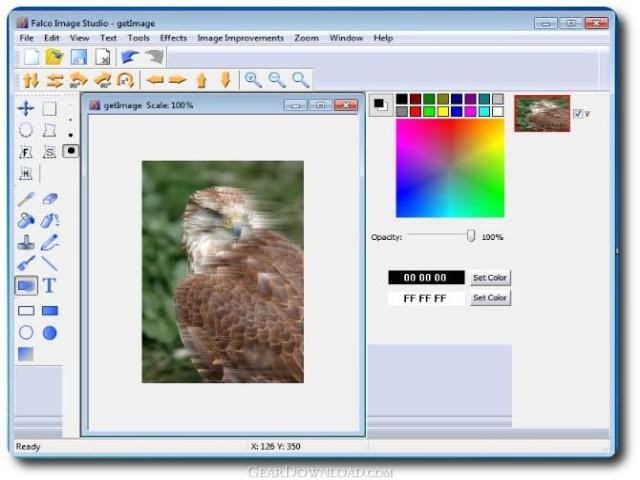Click the Open file folder icon

click(x=55, y=57)
